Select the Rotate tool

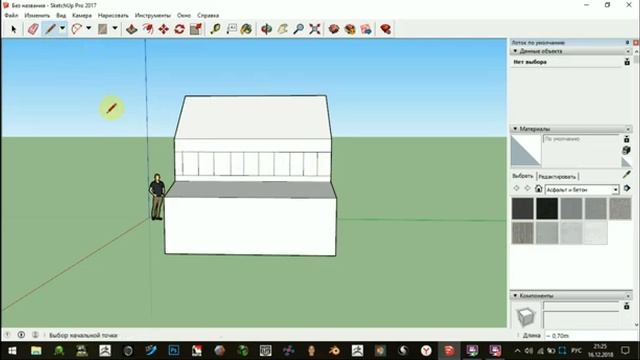(x=180, y=29)
